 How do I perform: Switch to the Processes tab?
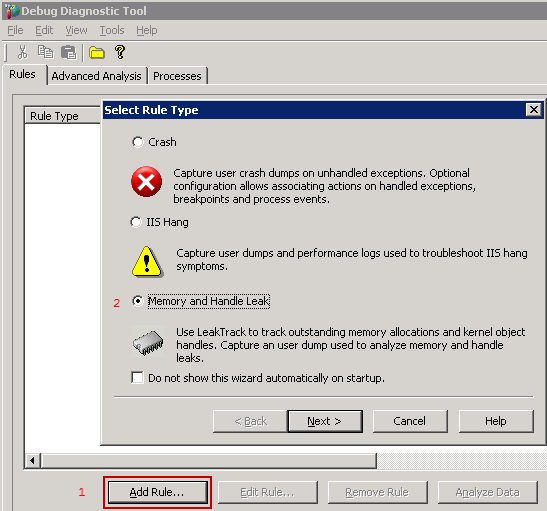click(177, 76)
